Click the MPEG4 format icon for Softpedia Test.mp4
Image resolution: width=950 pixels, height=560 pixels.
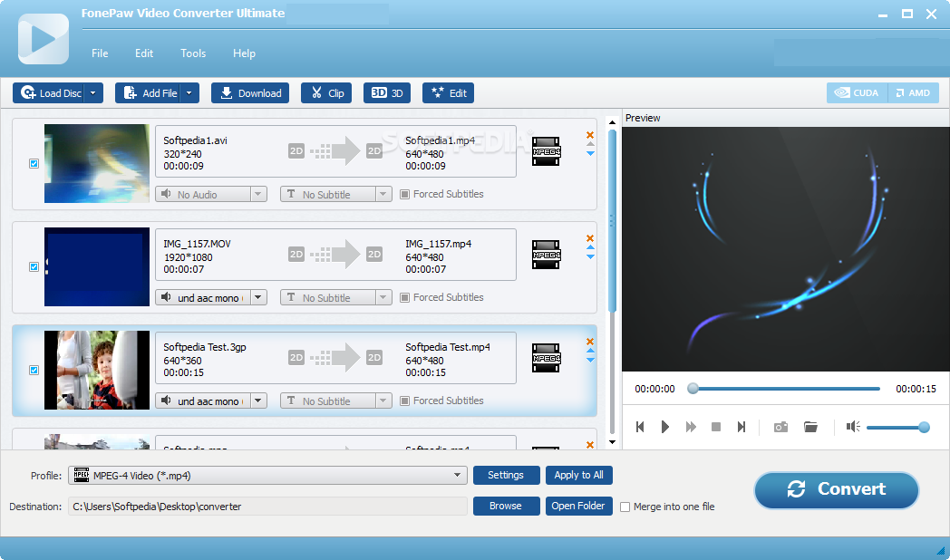(x=546, y=358)
